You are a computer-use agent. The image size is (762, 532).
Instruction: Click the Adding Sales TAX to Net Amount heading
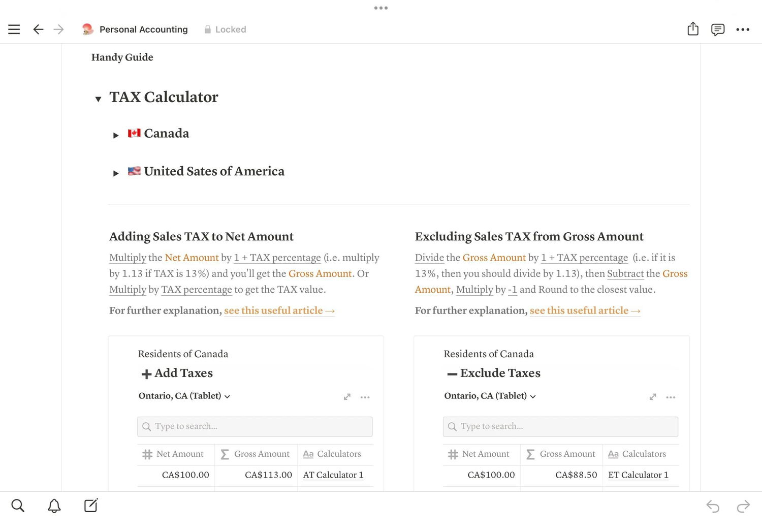202,236
